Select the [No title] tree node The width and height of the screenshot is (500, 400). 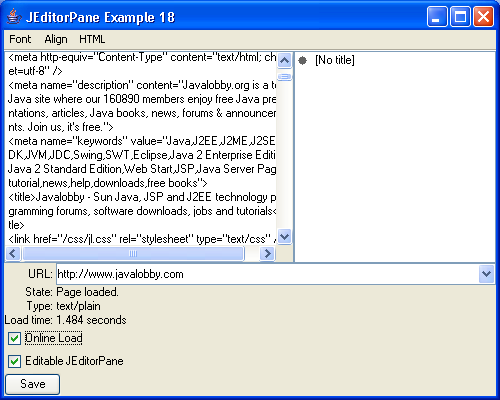(x=335, y=60)
